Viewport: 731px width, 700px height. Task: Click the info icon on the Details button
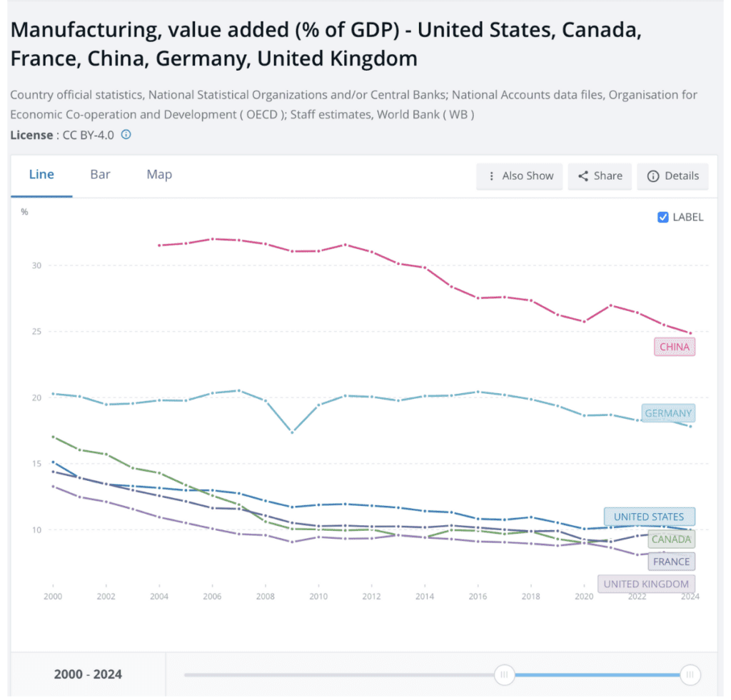point(652,176)
